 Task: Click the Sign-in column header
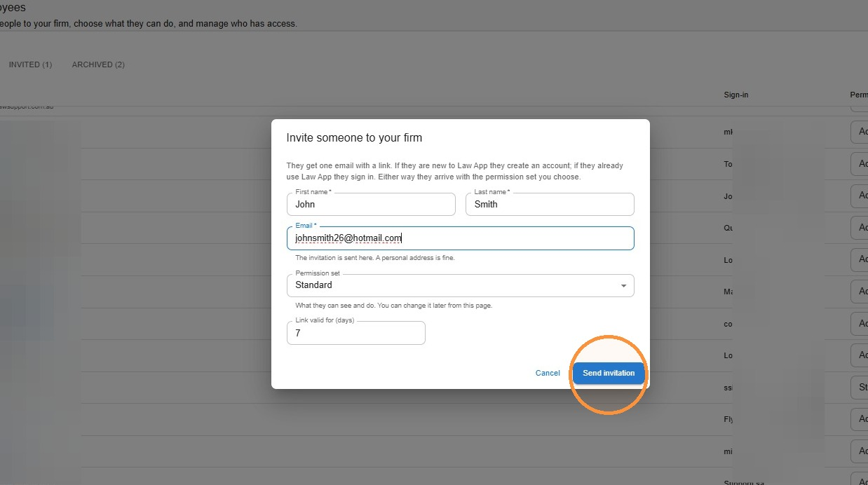736,95
